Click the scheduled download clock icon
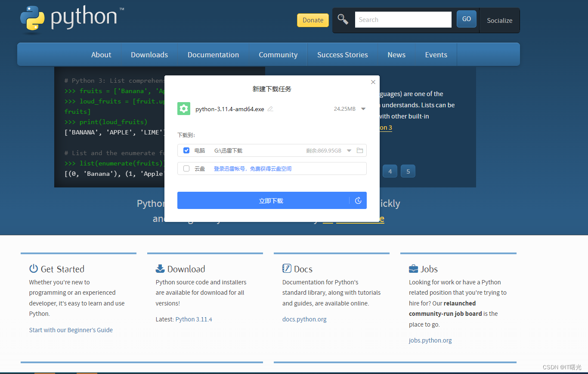This screenshot has height=374, width=588. coord(358,201)
